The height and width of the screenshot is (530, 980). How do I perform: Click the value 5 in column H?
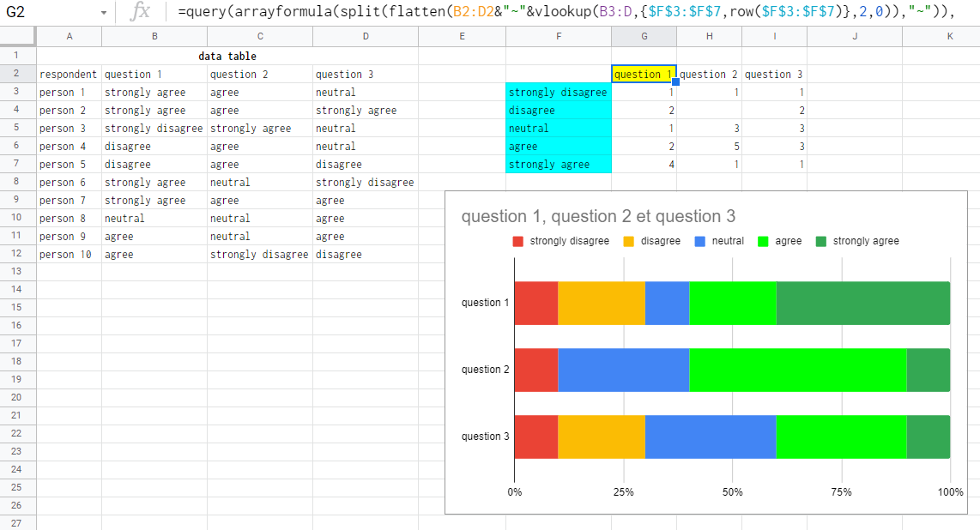pos(710,147)
